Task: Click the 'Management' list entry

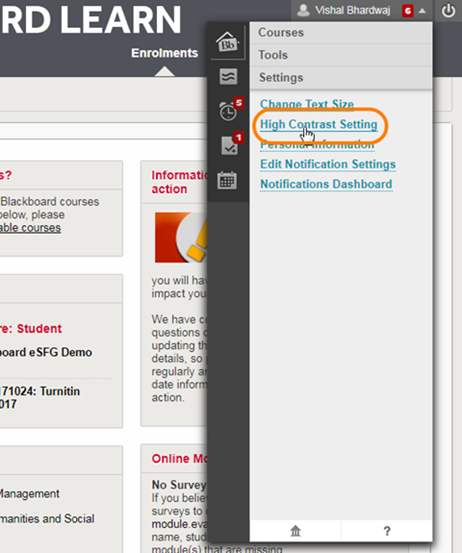Action: pyautogui.click(x=30, y=494)
